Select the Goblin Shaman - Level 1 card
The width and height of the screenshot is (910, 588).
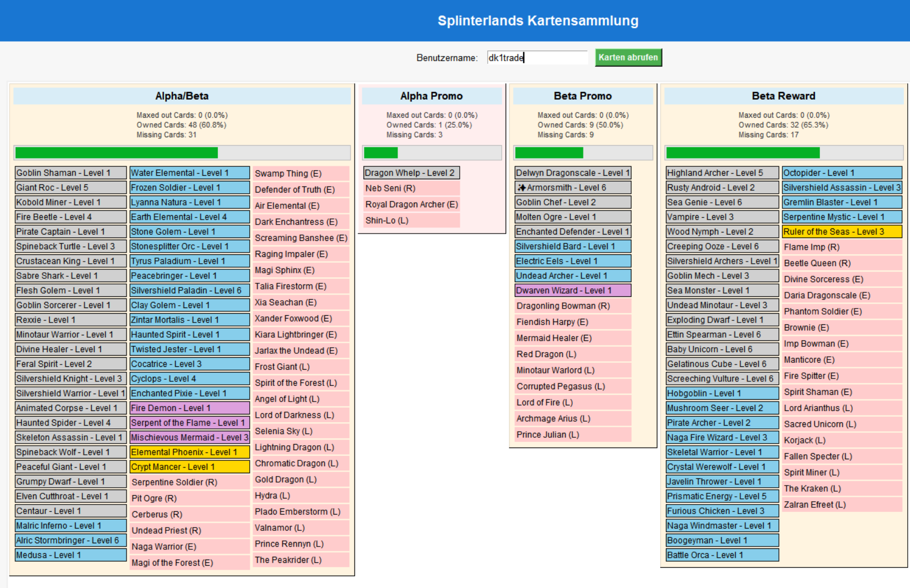click(x=71, y=173)
